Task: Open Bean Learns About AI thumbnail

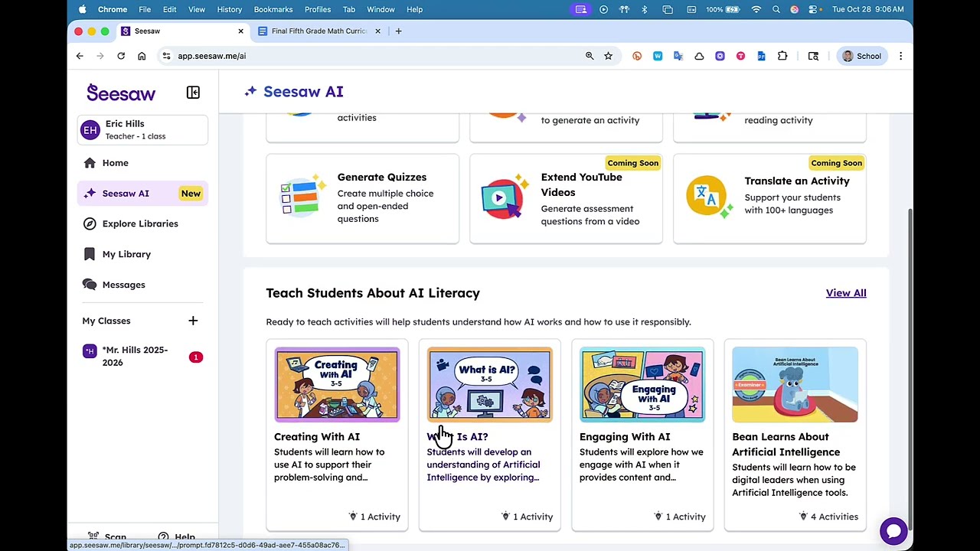Action: [x=795, y=385]
